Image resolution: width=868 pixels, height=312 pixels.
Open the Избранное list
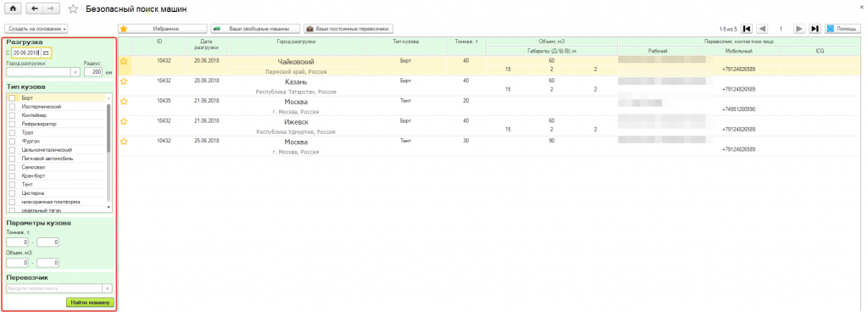(162, 29)
